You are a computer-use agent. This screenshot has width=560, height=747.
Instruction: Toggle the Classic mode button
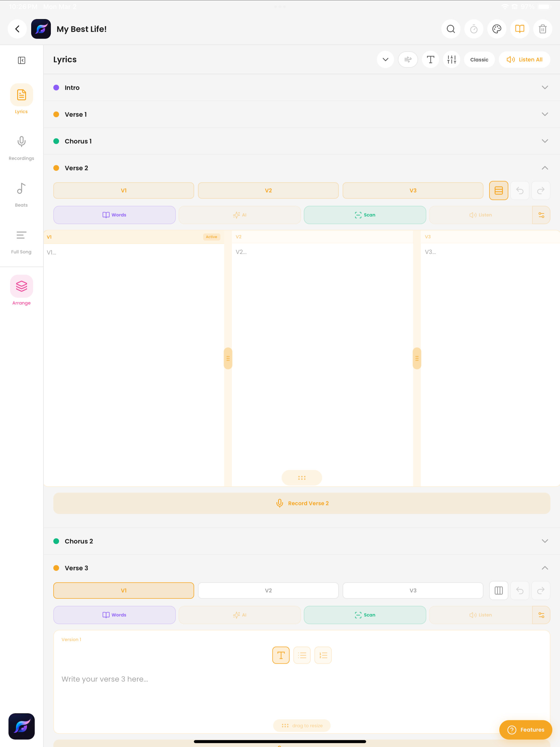pos(479,59)
